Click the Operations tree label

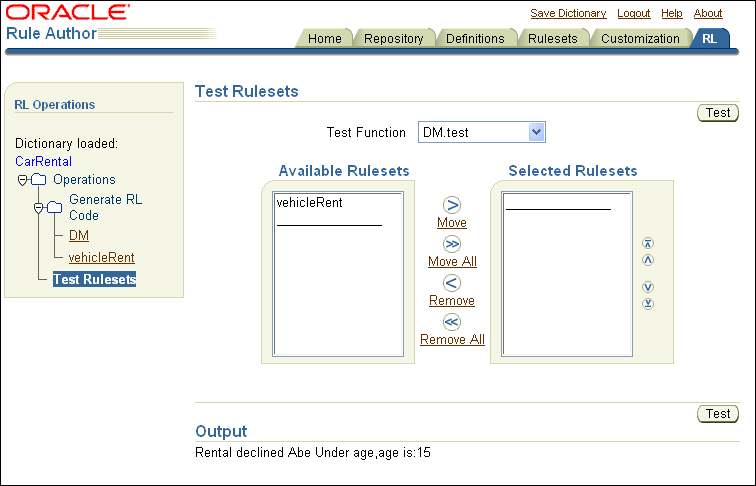[x=84, y=180]
